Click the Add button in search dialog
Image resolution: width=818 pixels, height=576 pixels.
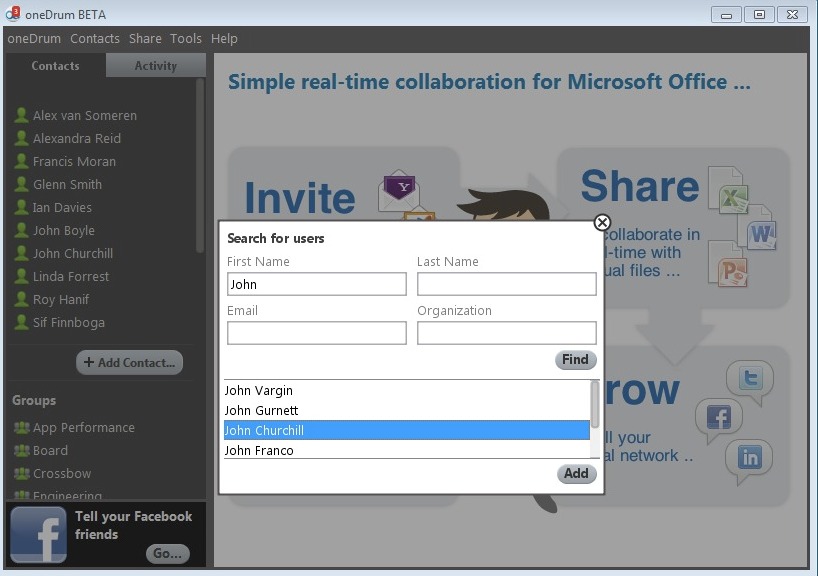[576, 473]
